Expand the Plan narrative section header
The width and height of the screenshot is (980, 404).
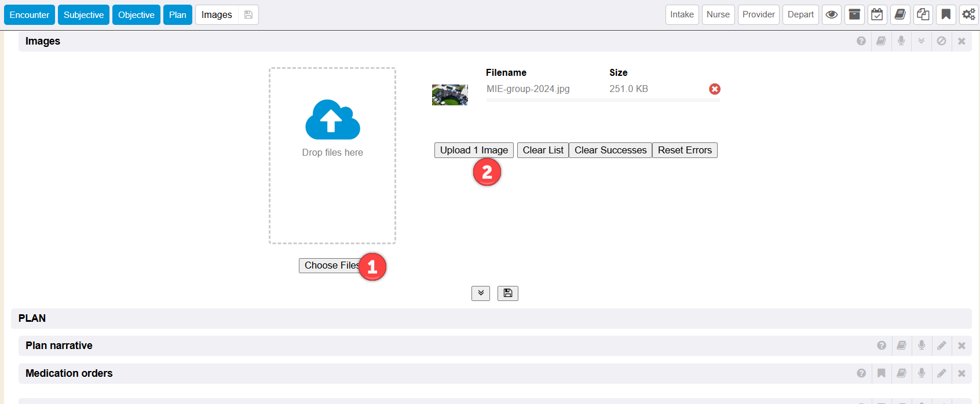59,346
